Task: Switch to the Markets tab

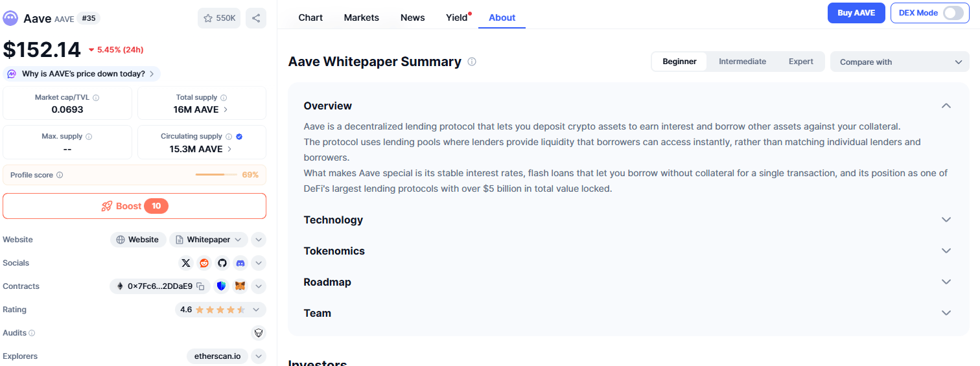Action: pyautogui.click(x=361, y=17)
